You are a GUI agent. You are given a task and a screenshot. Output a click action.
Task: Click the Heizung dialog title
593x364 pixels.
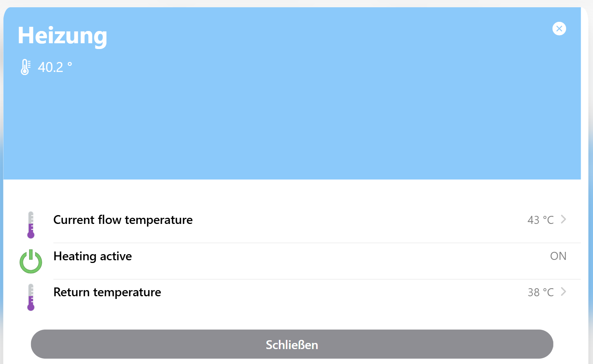click(x=62, y=36)
